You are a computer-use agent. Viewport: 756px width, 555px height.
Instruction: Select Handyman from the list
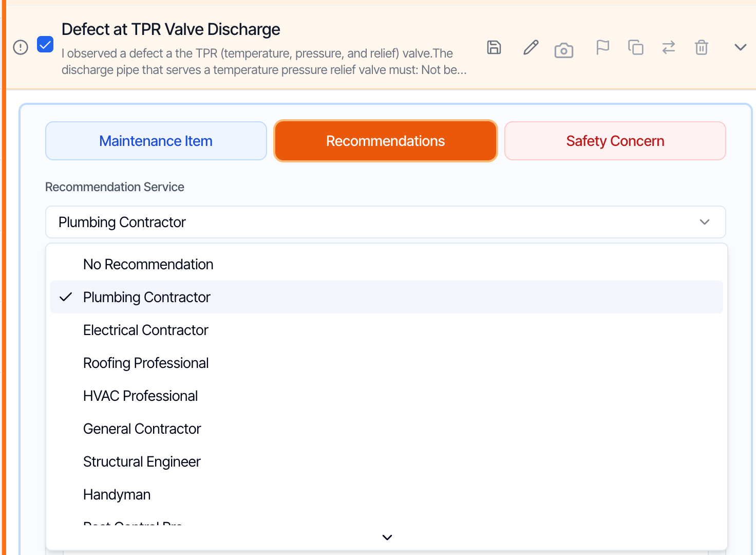(x=387, y=494)
